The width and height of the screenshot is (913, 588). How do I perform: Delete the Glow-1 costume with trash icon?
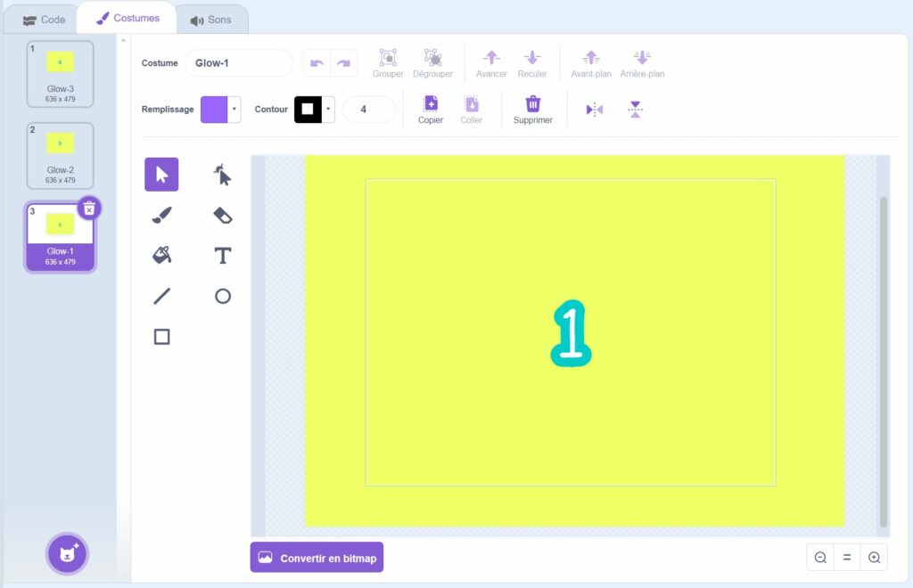click(89, 208)
